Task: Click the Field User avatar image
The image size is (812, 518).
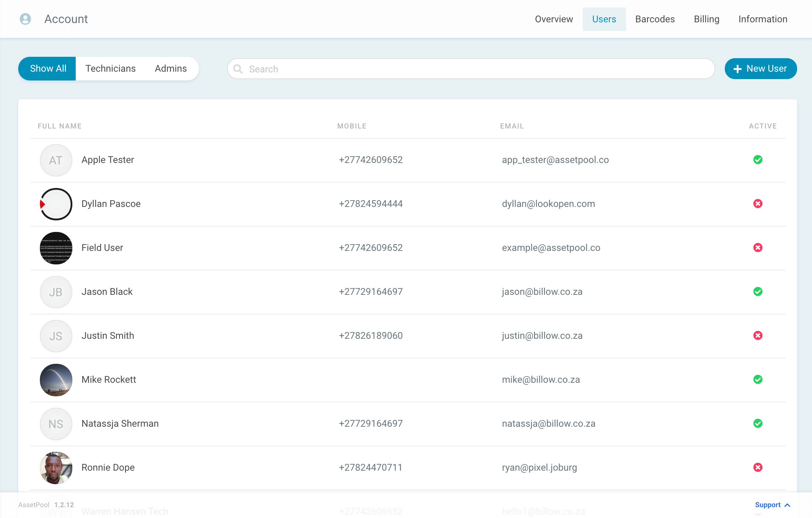Action: [56, 248]
